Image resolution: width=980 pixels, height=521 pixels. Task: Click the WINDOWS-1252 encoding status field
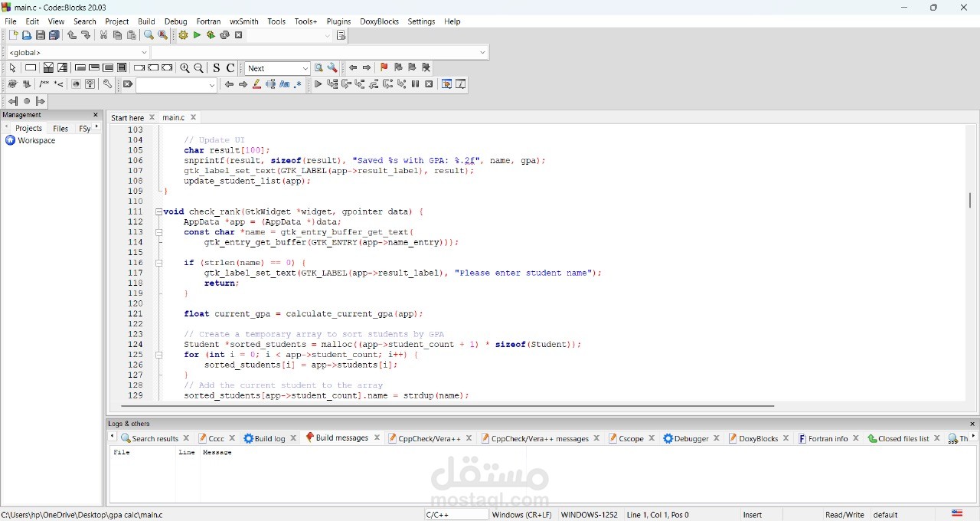pos(589,515)
